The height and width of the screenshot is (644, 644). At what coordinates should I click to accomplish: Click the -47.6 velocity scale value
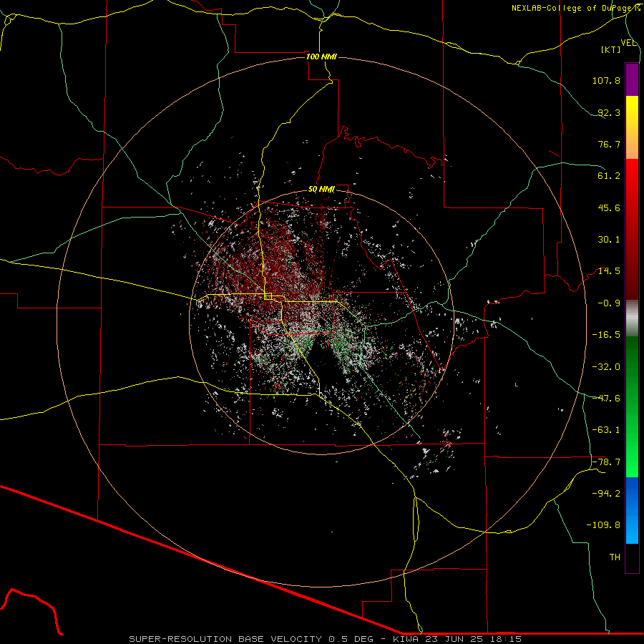606,399
